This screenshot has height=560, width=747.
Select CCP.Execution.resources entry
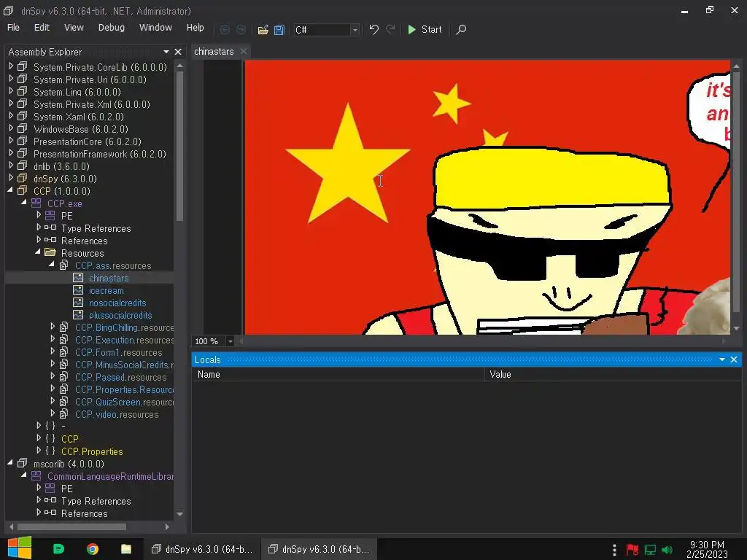pos(124,340)
